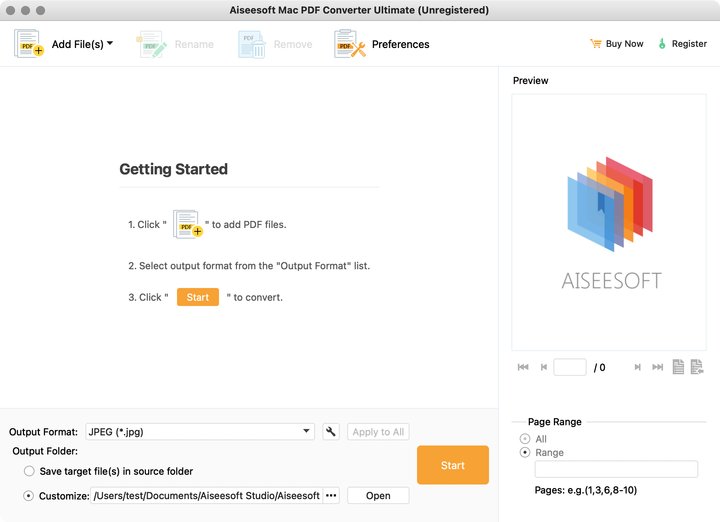Click the Add PDF icon in Getting Started
The height and width of the screenshot is (522, 720).
[187, 224]
